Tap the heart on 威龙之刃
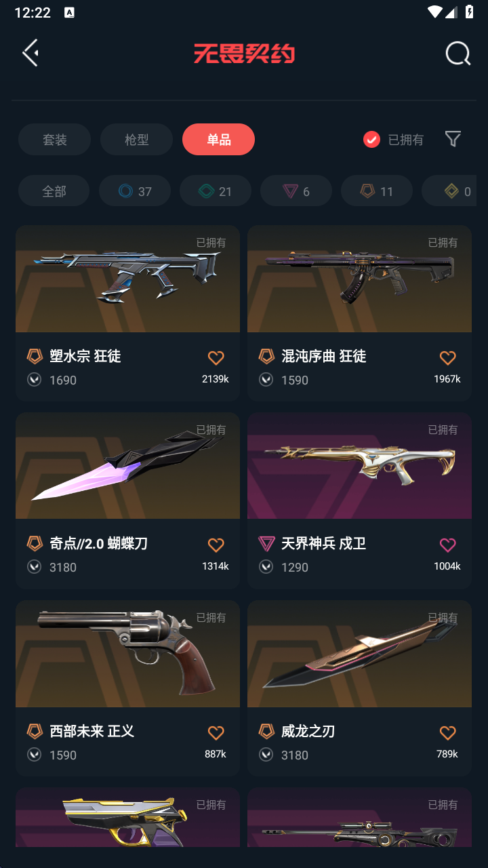The height and width of the screenshot is (868, 488). pyautogui.click(x=447, y=733)
